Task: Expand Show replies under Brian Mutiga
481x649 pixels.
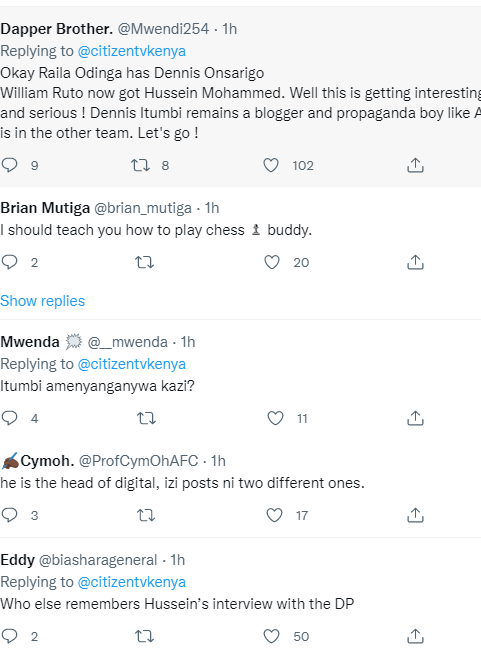Action: (42, 301)
